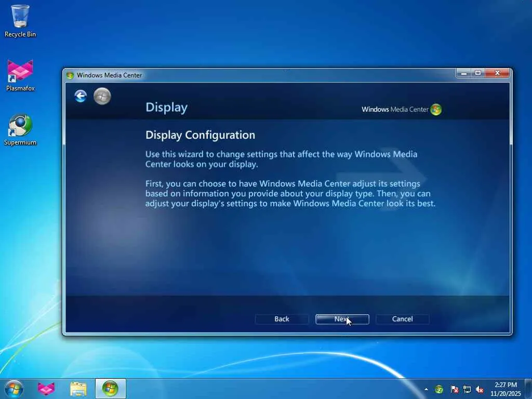Viewport: 532px width, 399px height.
Task: Open the Action Center flag icon
Action: pos(454,390)
